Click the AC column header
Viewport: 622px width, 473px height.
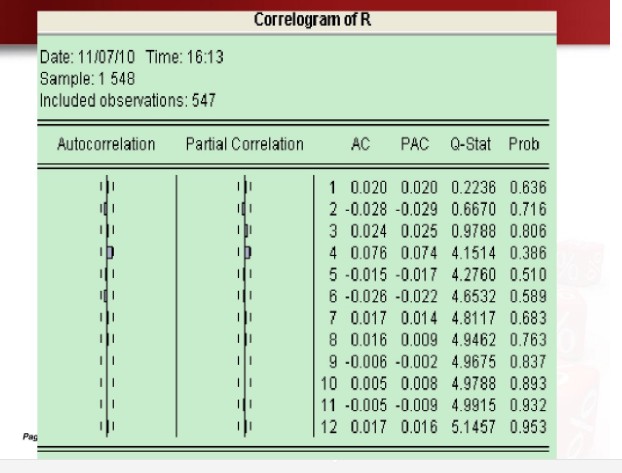[361, 144]
